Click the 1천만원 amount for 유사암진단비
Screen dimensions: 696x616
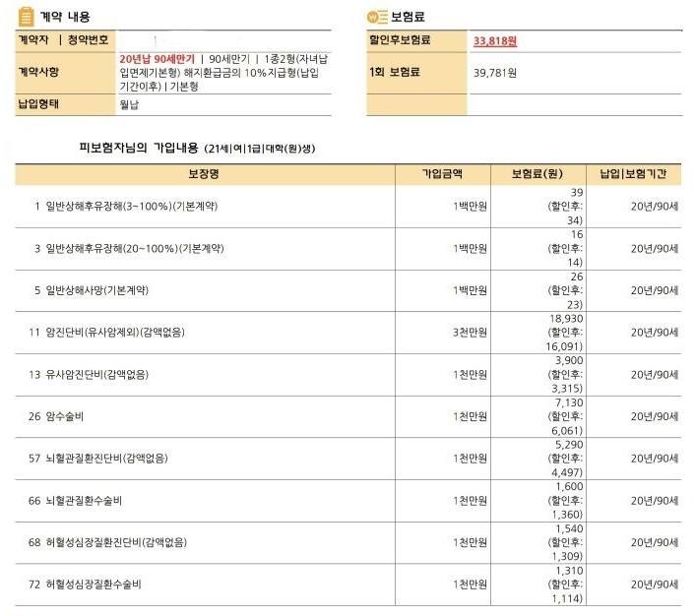[470, 375]
